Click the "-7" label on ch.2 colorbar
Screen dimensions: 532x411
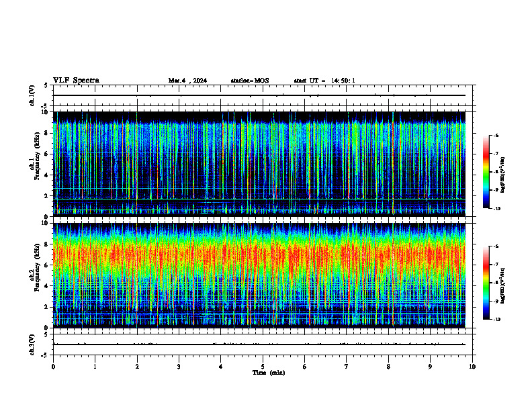pos(496,265)
